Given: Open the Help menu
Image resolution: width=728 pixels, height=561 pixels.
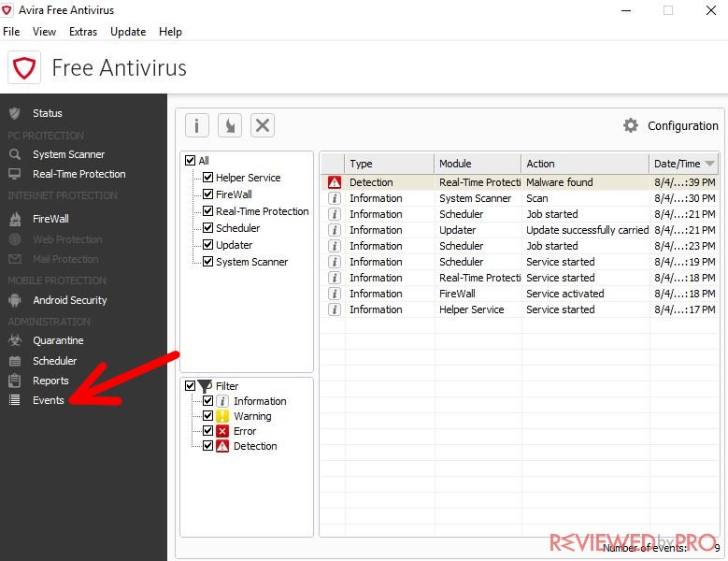Looking at the screenshot, I should coord(170,32).
